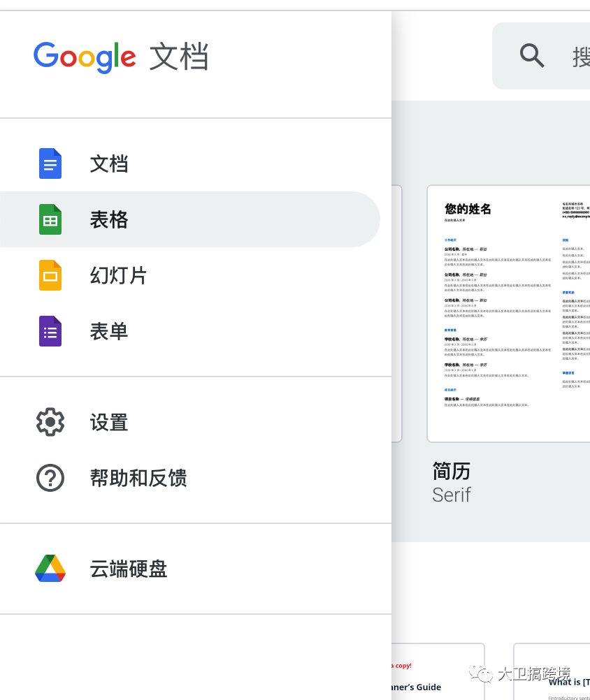Open the document thumbnail with red copy! text

(x=438, y=671)
